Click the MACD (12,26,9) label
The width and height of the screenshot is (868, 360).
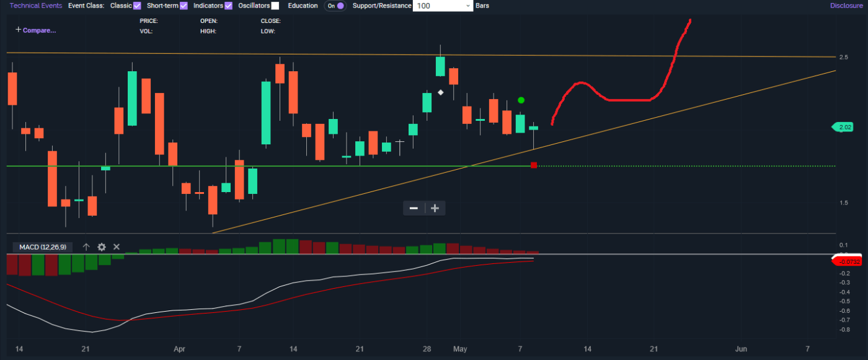click(42, 247)
